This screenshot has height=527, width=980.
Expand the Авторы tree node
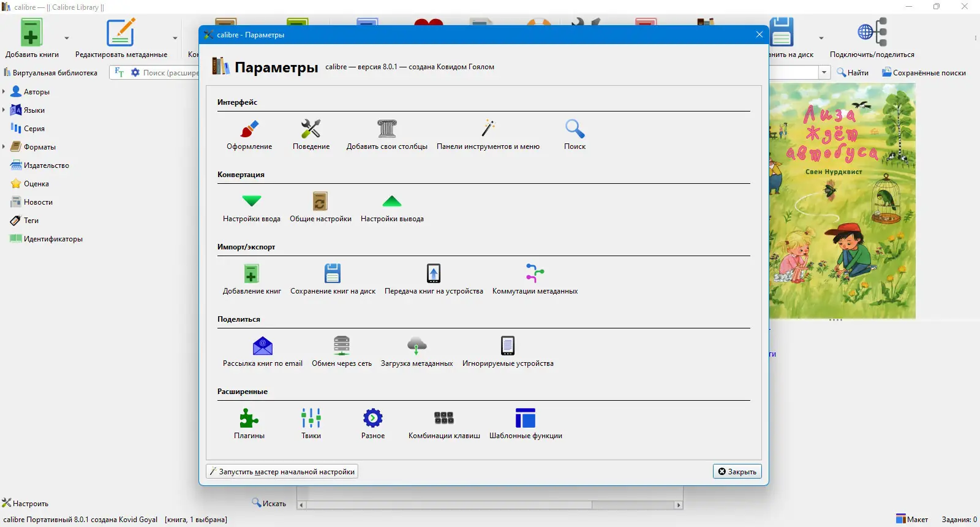[4, 91]
